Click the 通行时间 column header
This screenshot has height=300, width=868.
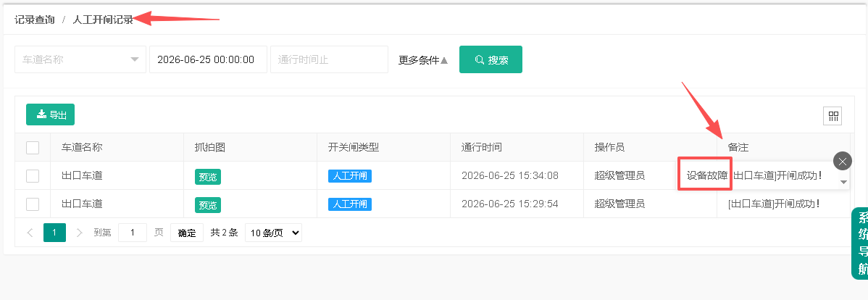[482, 147]
